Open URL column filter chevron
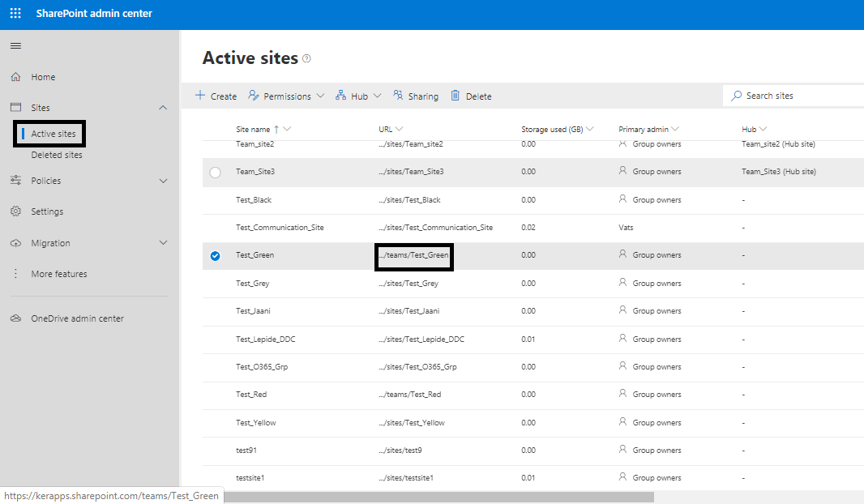Viewport: 864px width, 504px height. click(x=400, y=129)
